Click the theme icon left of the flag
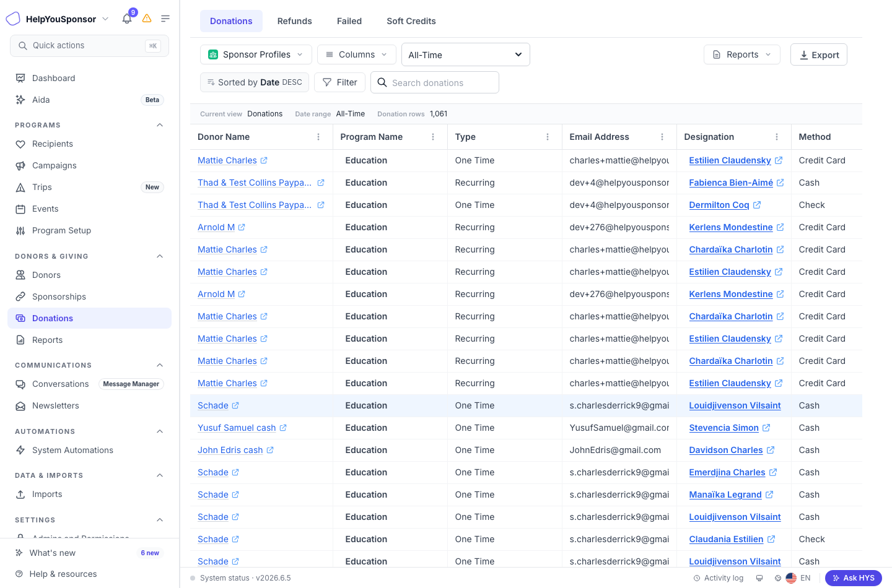 tap(778, 578)
